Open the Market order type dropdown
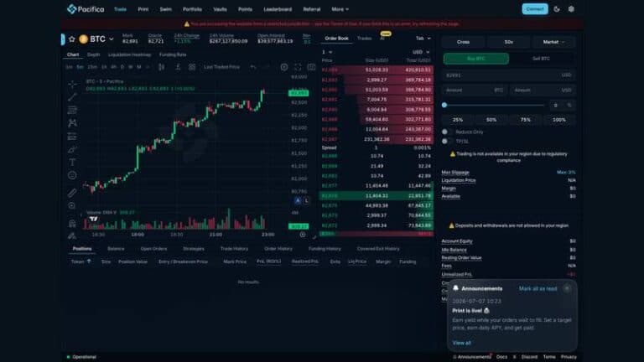The image size is (644, 362). 553,42
